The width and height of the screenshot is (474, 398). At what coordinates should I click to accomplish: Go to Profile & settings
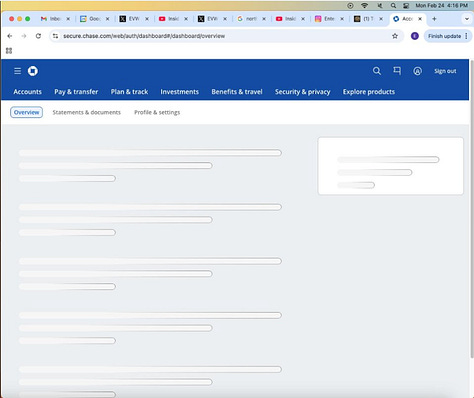click(157, 112)
